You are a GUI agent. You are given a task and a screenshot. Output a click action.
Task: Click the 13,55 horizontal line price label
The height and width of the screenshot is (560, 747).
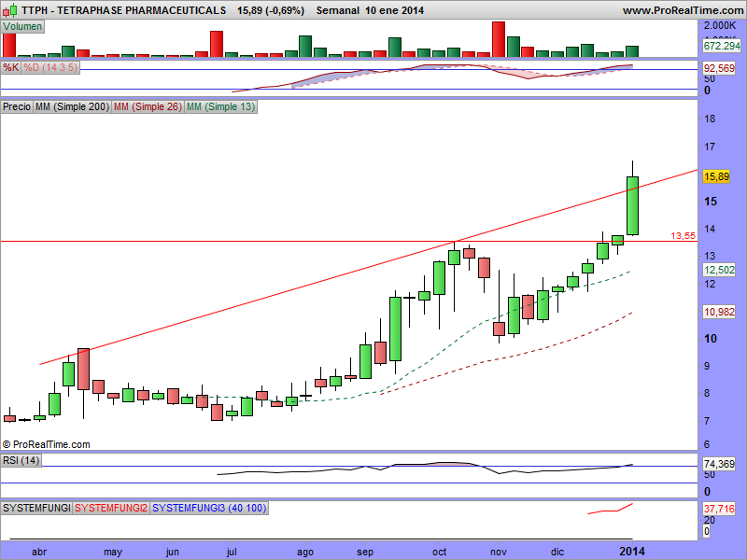684,236
